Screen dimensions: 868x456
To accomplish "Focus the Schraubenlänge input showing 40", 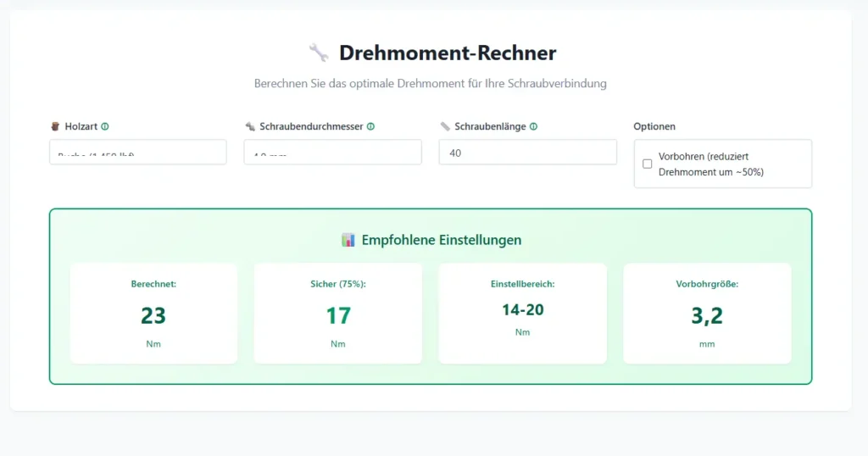I will (527, 153).
